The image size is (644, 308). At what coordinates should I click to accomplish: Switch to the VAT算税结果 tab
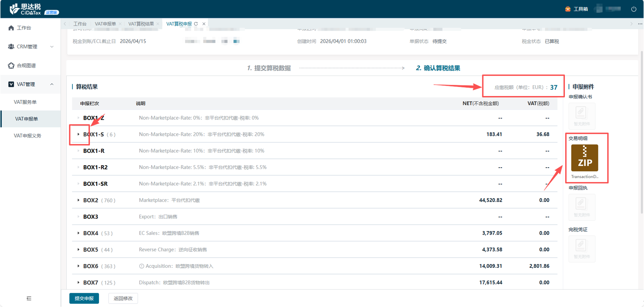click(x=141, y=24)
